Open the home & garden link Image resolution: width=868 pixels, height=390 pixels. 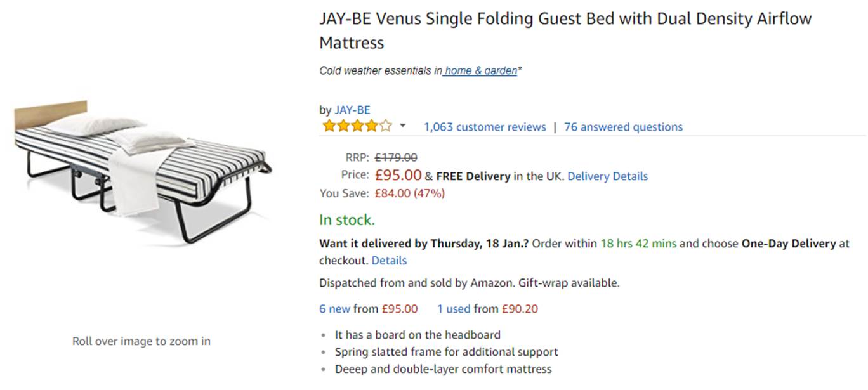click(x=480, y=71)
